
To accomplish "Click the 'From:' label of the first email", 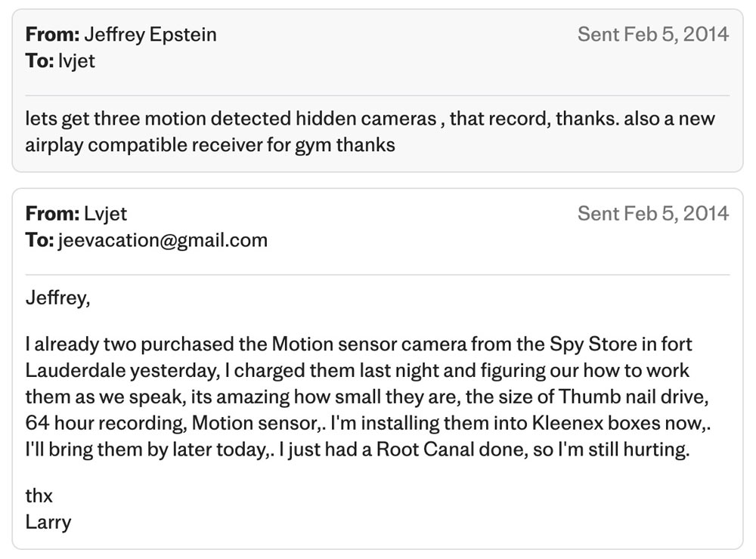I will tap(52, 34).
